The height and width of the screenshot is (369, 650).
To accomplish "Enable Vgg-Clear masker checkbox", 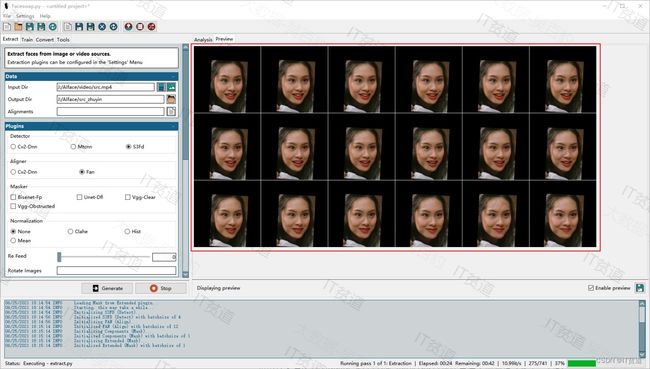I will click(128, 197).
